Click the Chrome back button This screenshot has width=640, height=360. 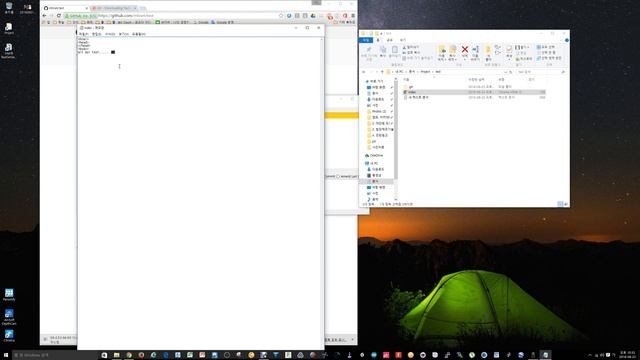tap(44, 16)
